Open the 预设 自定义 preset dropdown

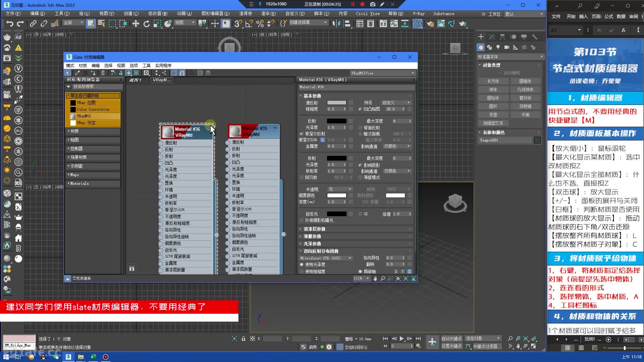tap(396, 103)
